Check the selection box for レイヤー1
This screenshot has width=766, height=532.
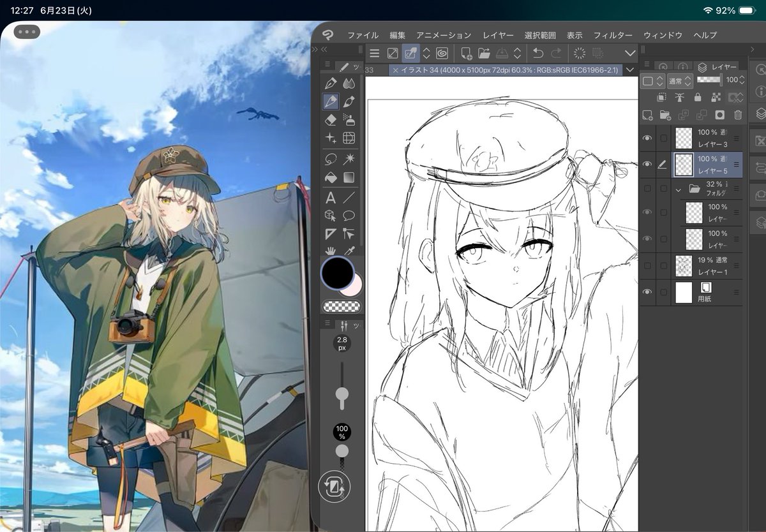664,265
